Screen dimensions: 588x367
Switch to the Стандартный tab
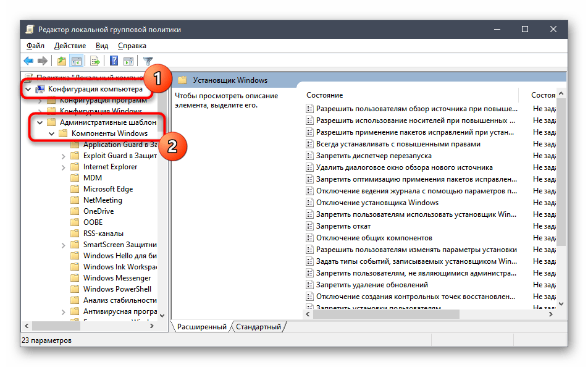click(258, 327)
